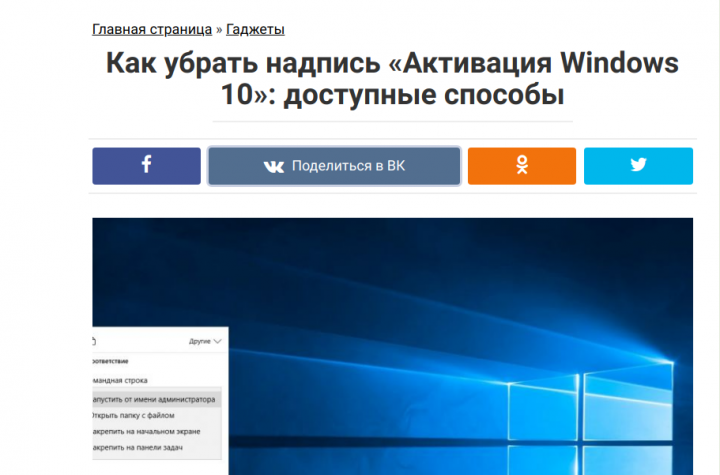The width and height of the screenshot is (720, 475).
Task: Click the Поделиться в ВК button
Action: tap(334, 166)
